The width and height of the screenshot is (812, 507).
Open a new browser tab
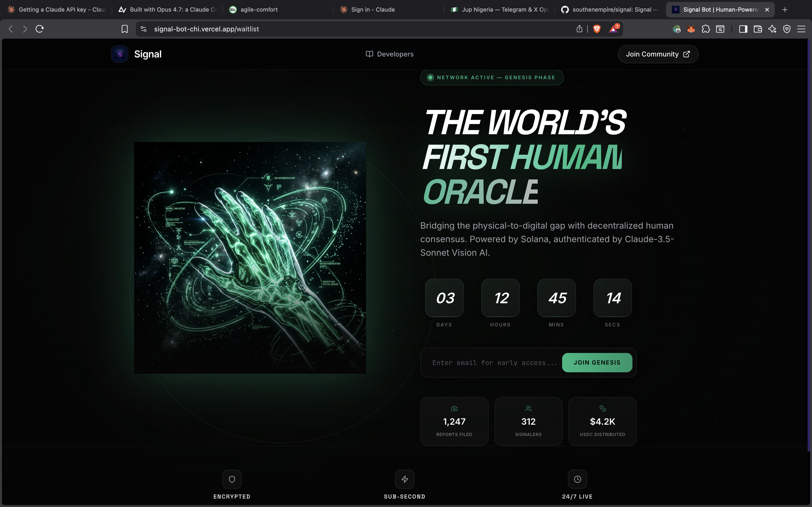click(785, 10)
